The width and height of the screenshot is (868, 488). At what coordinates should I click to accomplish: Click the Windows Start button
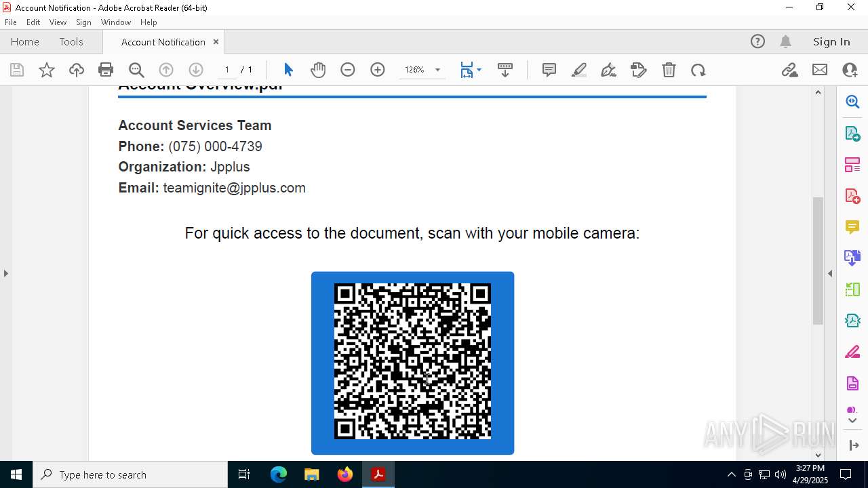[16, 474]
